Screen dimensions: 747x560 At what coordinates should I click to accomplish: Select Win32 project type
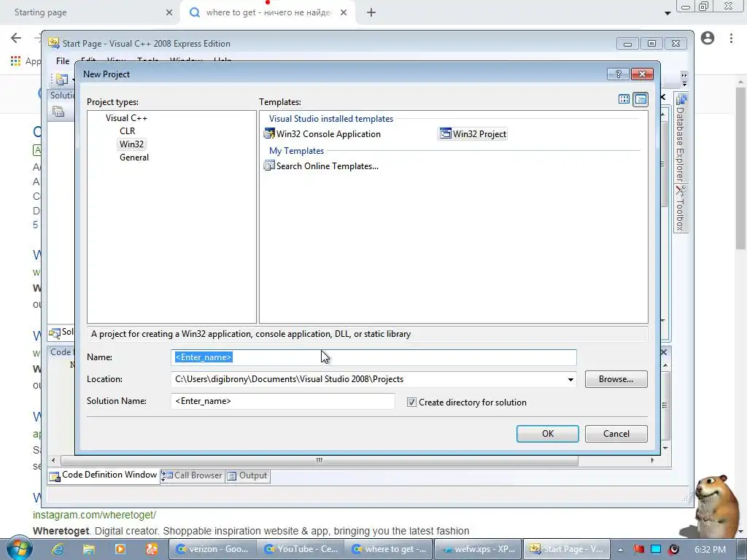point(131,144)
